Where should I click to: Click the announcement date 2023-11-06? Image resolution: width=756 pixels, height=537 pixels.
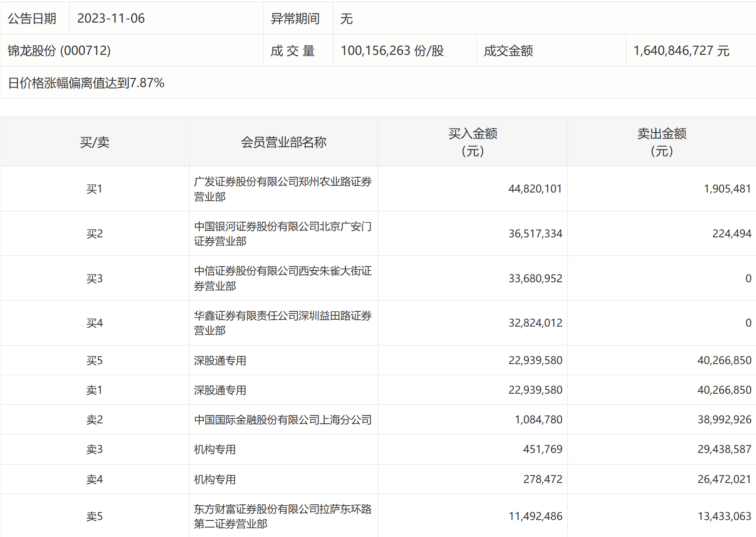coord(111,18)
